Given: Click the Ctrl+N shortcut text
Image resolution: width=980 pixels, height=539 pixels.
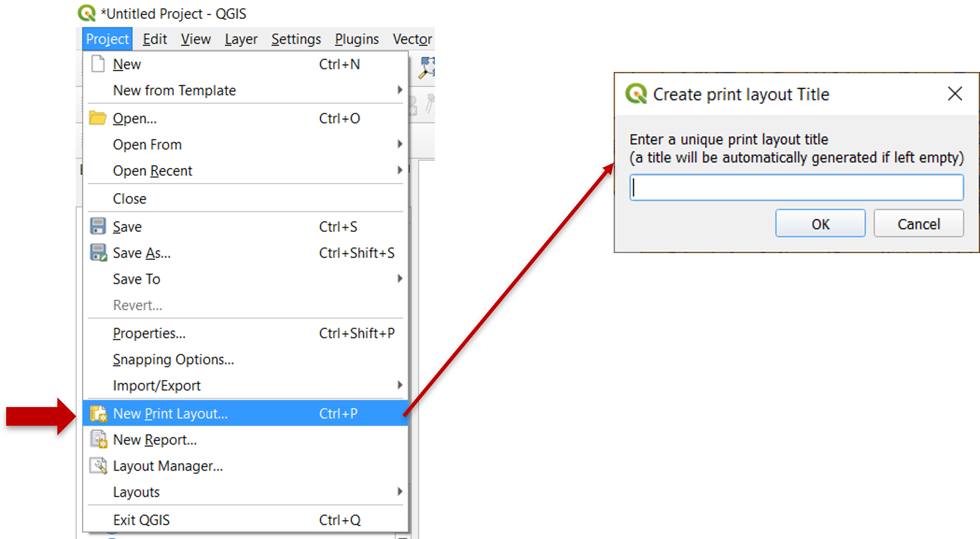Looking at the screenshot, I should click(x=340, y=64).
